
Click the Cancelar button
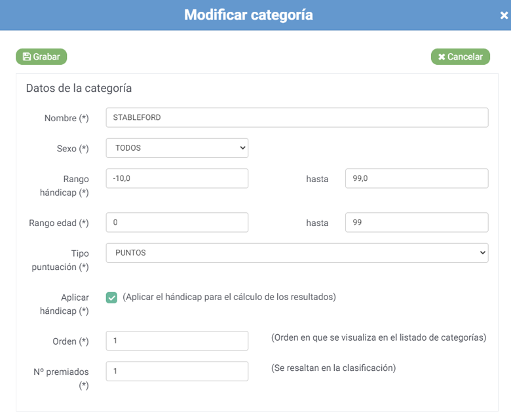460,57
